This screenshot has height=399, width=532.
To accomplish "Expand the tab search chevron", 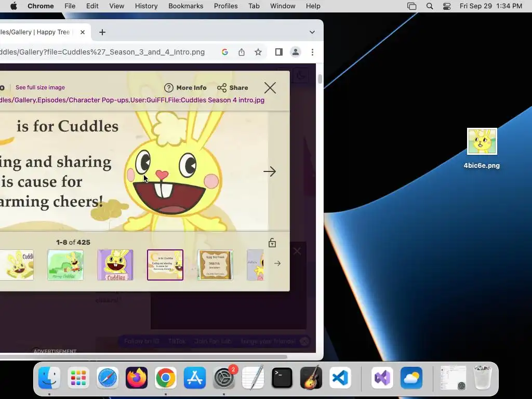I will coord(312,32).
